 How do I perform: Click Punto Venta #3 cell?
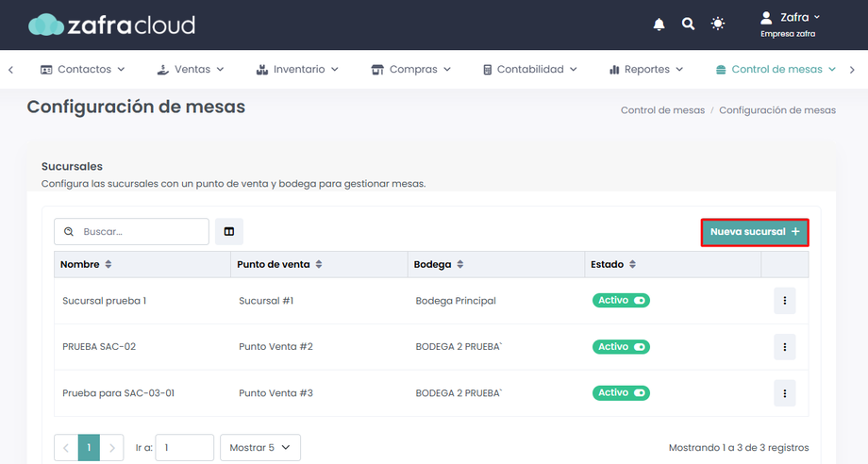tap(275, 393)
